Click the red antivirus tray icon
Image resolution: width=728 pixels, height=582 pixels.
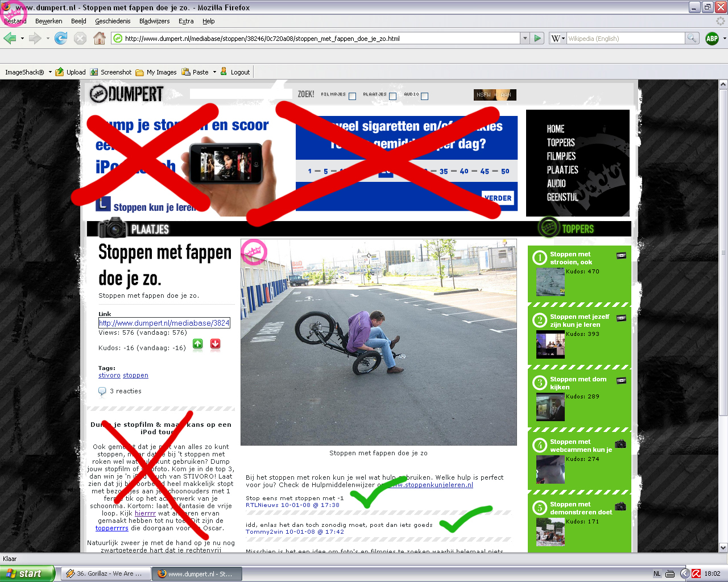click(x=695, y=573)
